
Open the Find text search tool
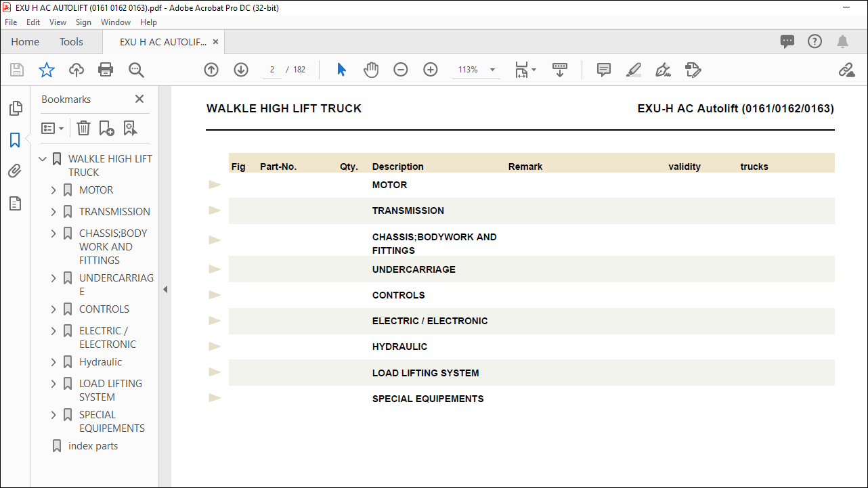click(136, 70)
